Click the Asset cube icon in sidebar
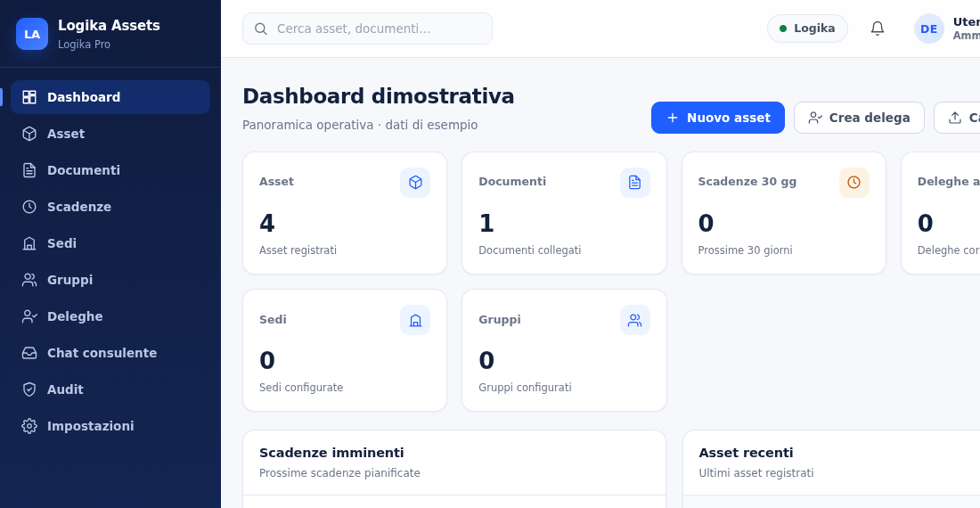This screenshot has width=980, height=508. click(29, 134)
